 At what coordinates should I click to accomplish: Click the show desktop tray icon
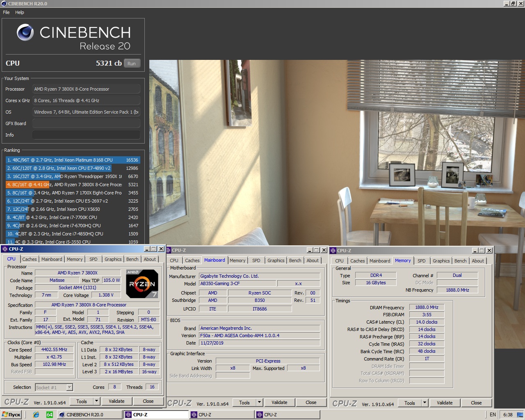click(520, 415)
